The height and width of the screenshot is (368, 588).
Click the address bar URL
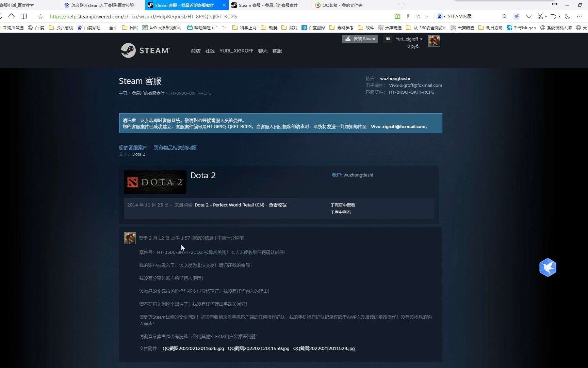click(x=143, y=16)
